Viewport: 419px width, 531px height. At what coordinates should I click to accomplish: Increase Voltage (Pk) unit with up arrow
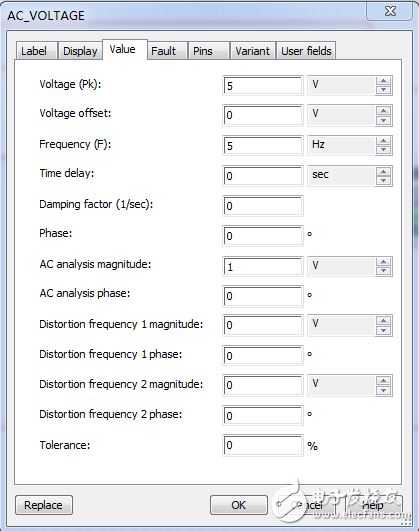pos(383,81)
